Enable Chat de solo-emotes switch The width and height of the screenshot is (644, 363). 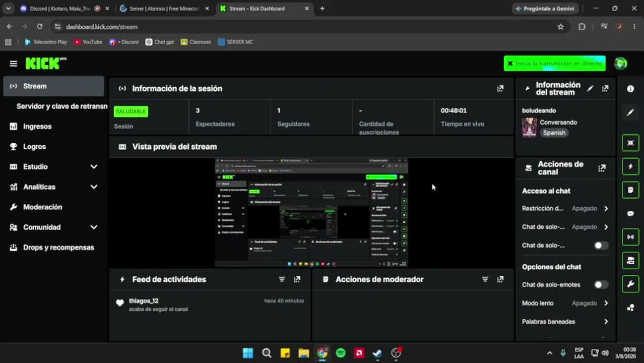pos(600,285)
